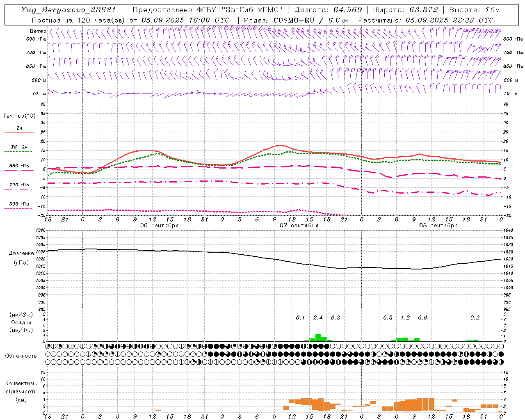Viewport: 525px width, 420px height.
Task: Click the tallest green precipitation bar
Action: click(x=318, y=338)
